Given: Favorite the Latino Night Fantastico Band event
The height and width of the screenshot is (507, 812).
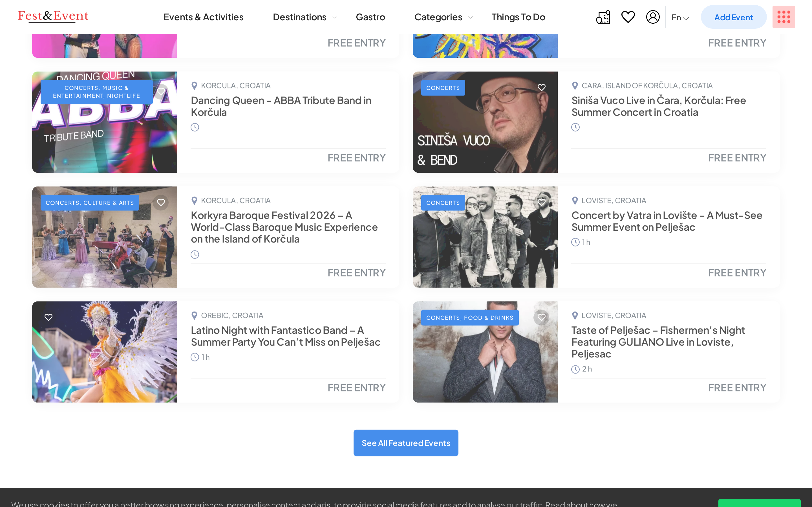Looking at the screenshot, I should pyautogui.click(x=49, y=317).
